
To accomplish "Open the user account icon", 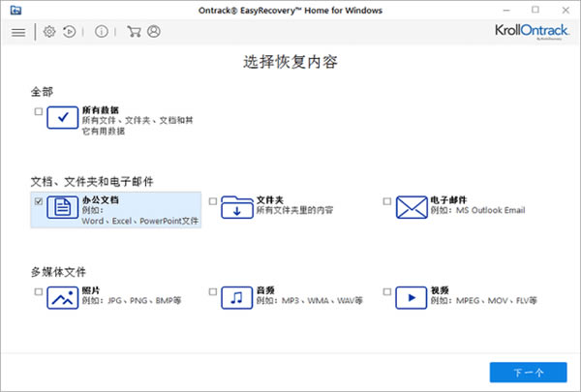I will coord(154,32).
